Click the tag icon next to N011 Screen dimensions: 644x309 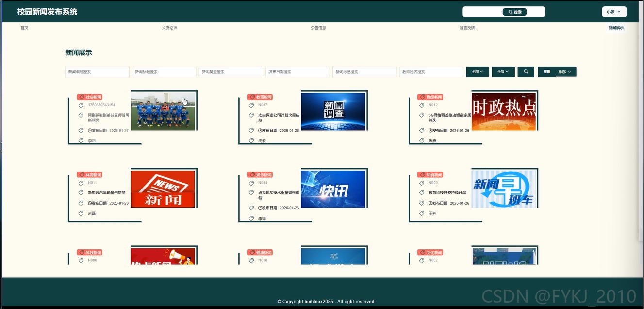[x=81, y=183]
